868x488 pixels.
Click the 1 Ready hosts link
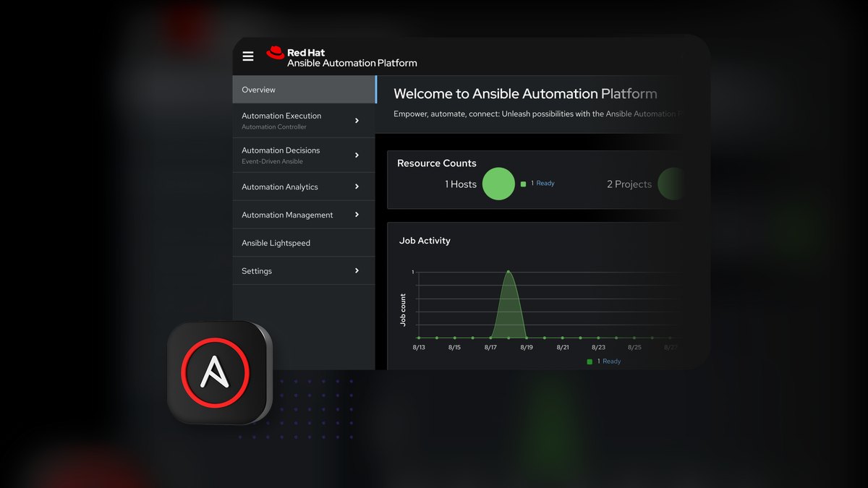click(542, 184)
